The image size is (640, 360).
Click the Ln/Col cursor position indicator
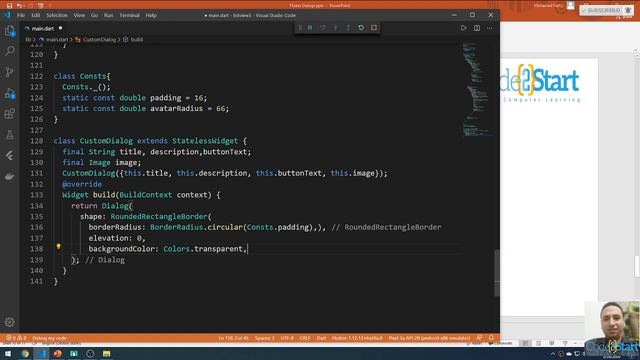(233, 338)
